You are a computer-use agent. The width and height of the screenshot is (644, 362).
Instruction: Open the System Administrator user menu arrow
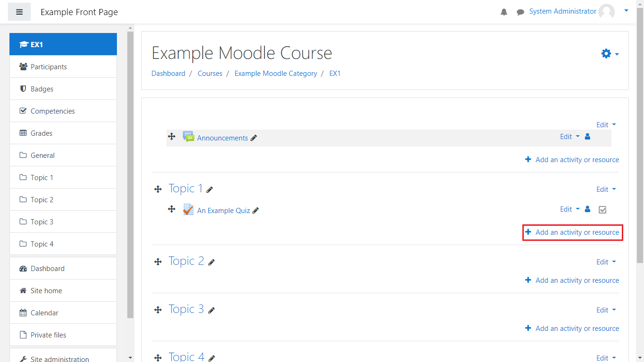coord(626,10)
